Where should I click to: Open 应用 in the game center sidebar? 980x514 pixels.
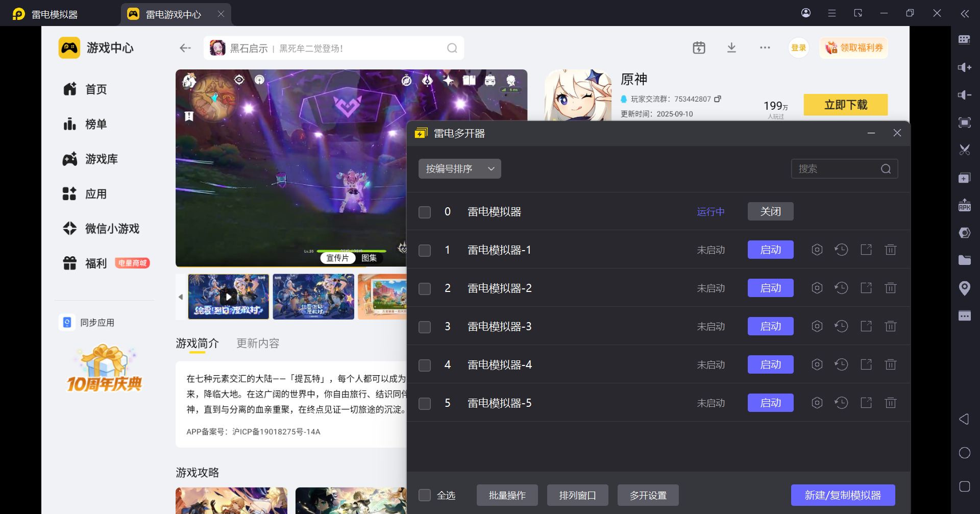[x=85, y=194]
